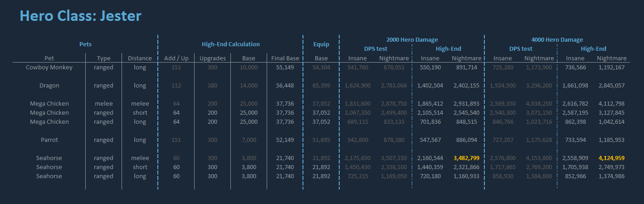
Task: Click the "Cowboy Monkey" pet cell
Action: (49, 68)
